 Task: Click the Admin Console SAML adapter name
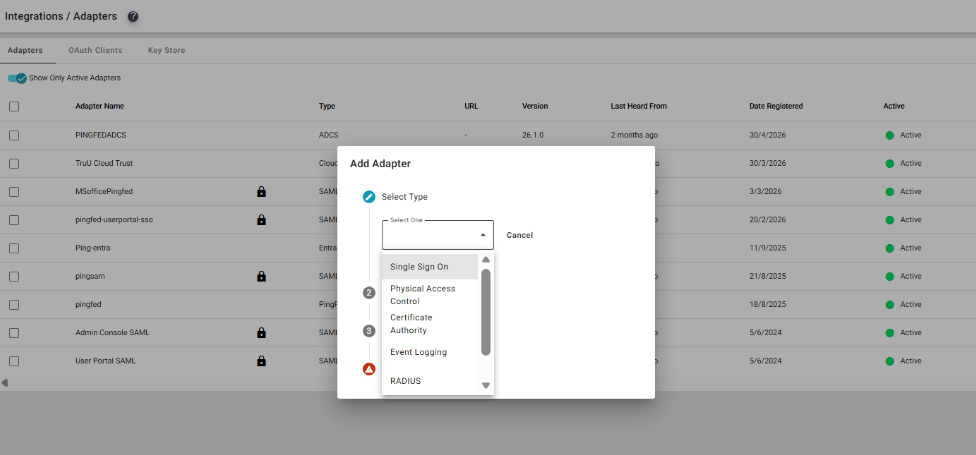[112, 333]
